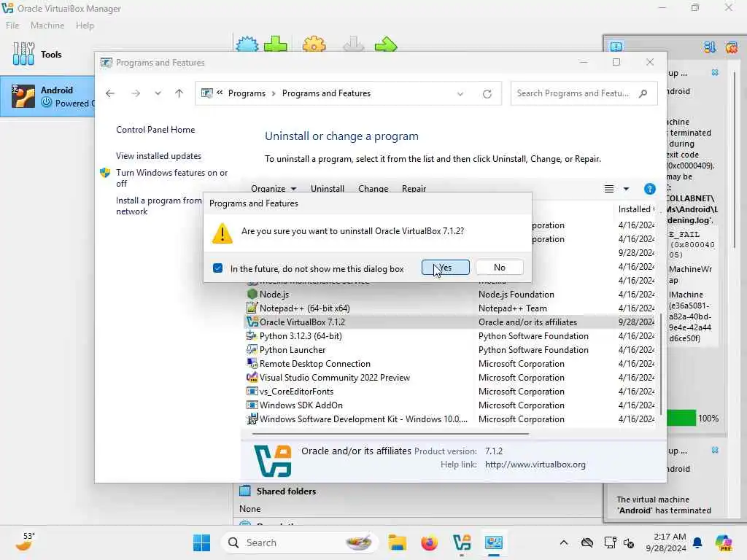Open the Organize dropdown menu
The image size is (747, 560).
pos(274,189)
